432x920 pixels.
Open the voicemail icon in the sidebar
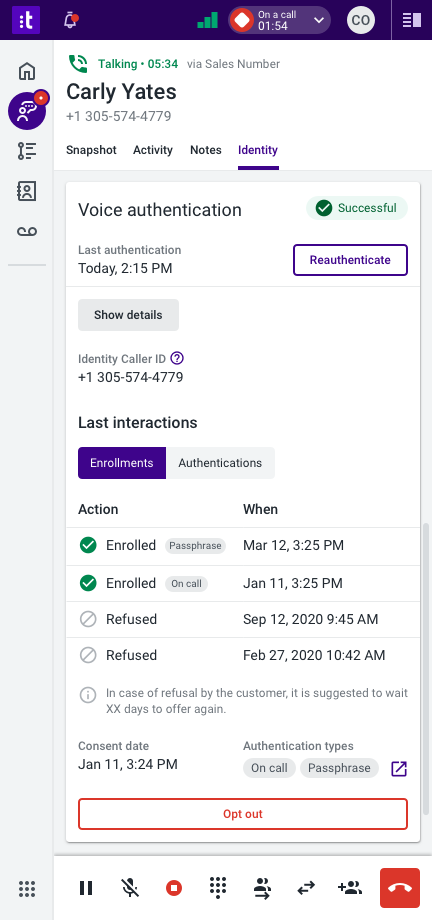tap(27, 232)
